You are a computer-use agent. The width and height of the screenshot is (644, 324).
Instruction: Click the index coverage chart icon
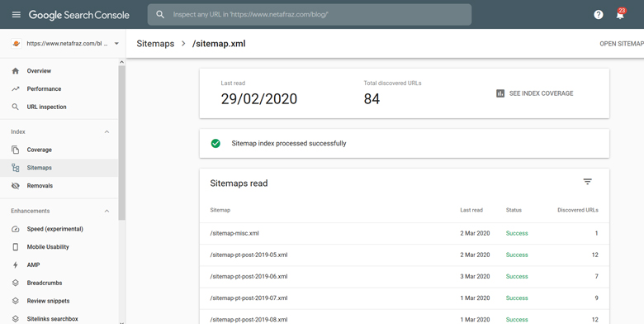tap(500, 93)
